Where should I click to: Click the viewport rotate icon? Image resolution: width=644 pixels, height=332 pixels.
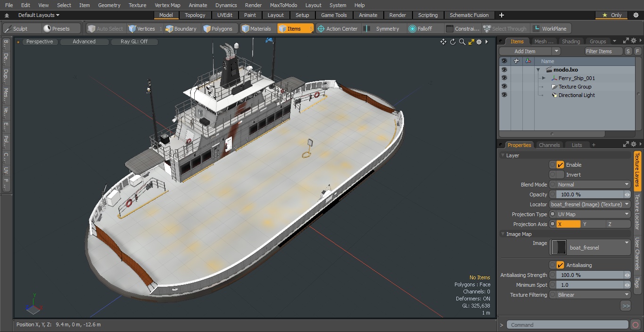453,42
